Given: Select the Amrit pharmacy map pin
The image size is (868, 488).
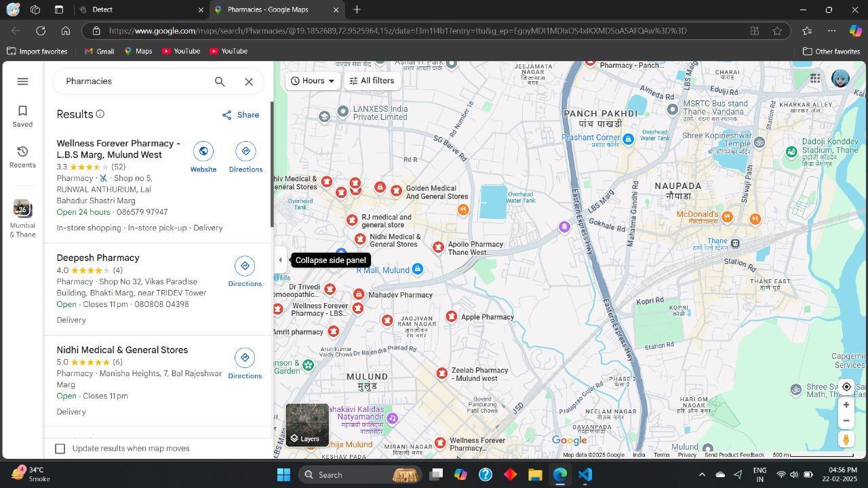Looking at the screenshot, I should click(333, 331).
